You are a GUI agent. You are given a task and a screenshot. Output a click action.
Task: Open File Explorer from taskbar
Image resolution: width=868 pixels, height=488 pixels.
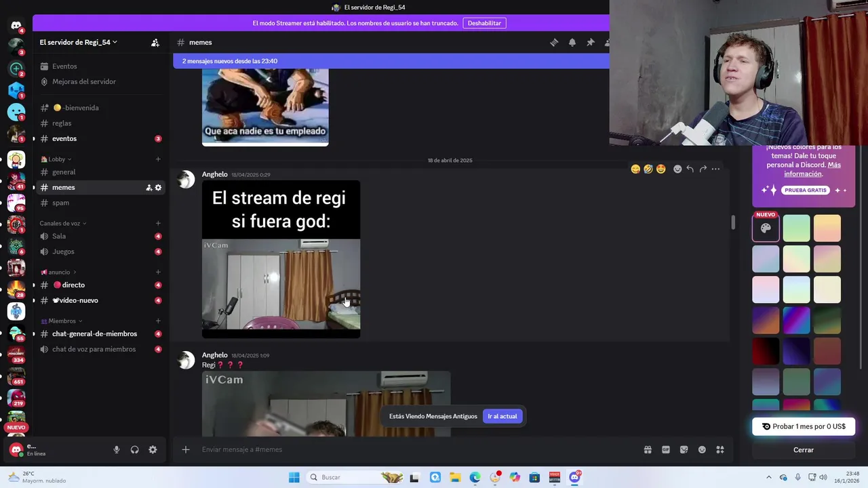(455, 477)
